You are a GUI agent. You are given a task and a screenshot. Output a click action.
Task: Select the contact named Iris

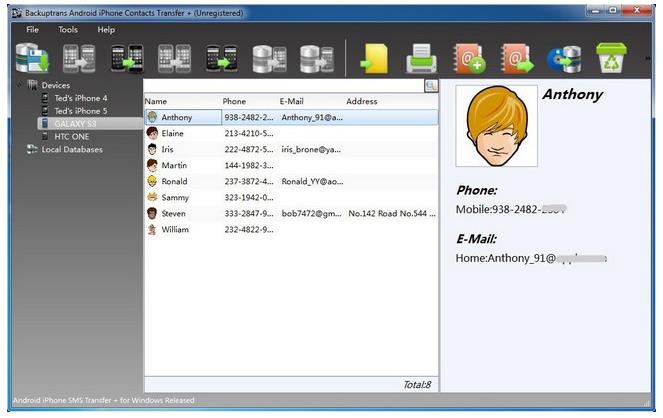pos(167,149)
